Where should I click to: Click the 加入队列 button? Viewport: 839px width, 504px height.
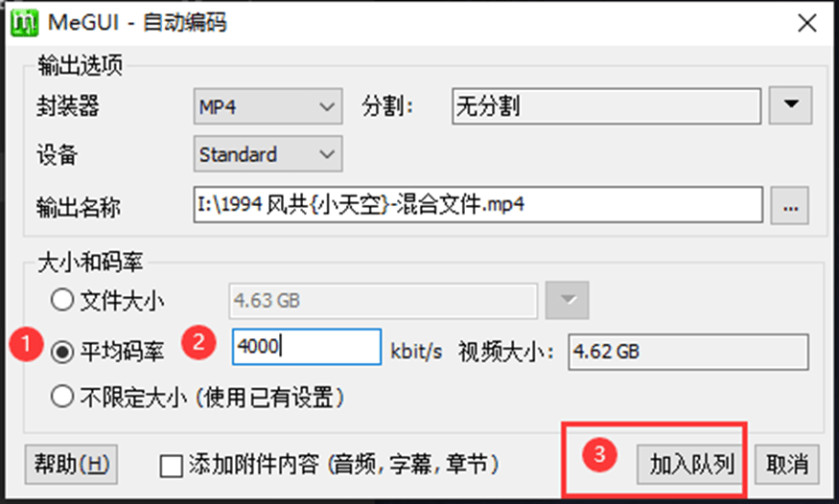click(x=691, y=465)
